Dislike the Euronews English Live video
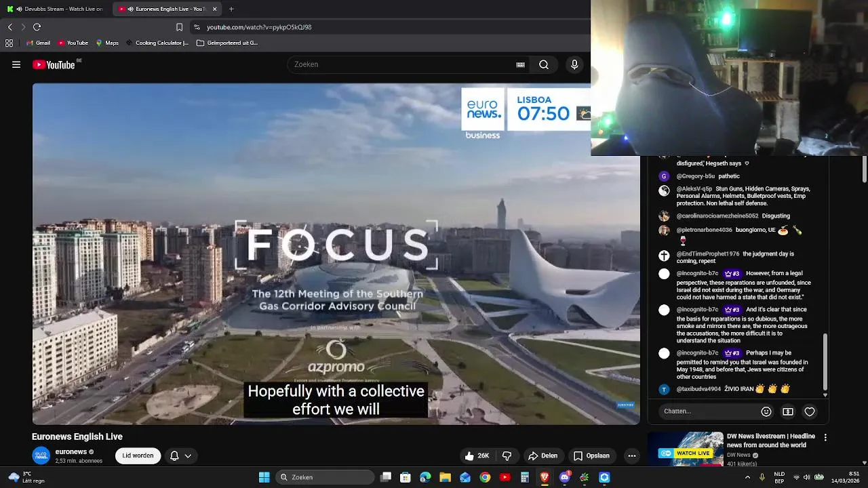The width and height of the screenshot is (868, 488). pos(507,455)
